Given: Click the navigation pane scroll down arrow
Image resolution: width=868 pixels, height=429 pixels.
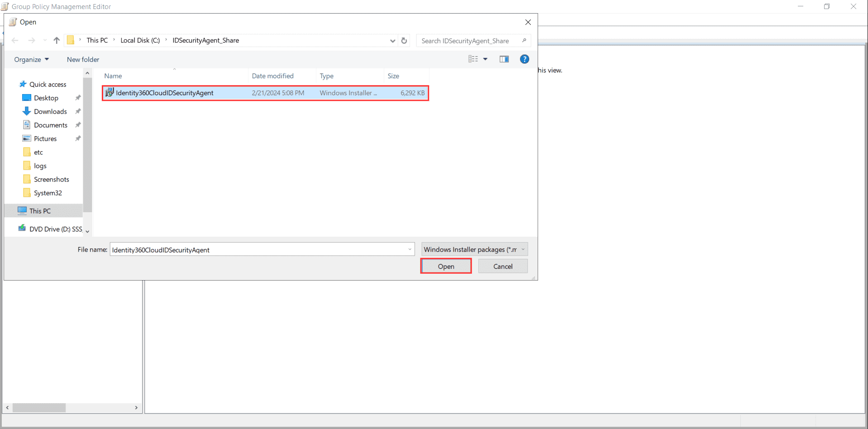Looking at the screenshot, I should coord(87,232).
